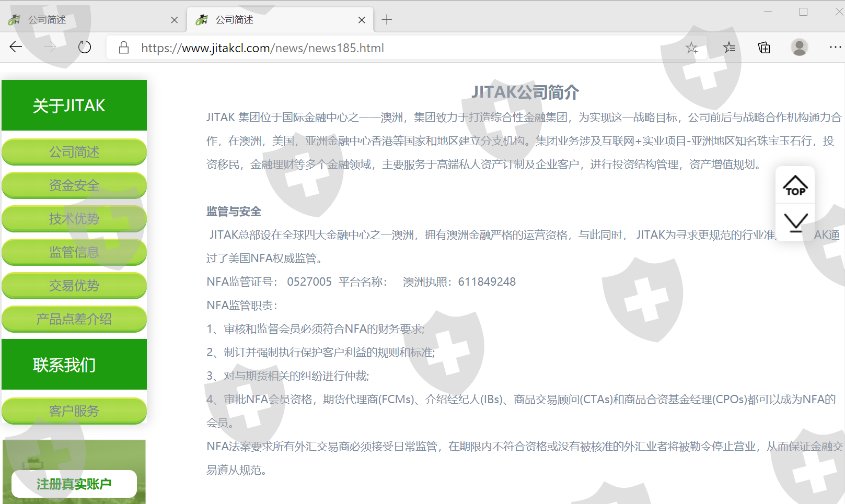Open 客户服务 under 联系我们
The width and height of the screenshot is (845, 504).
[x=74, y=411]
